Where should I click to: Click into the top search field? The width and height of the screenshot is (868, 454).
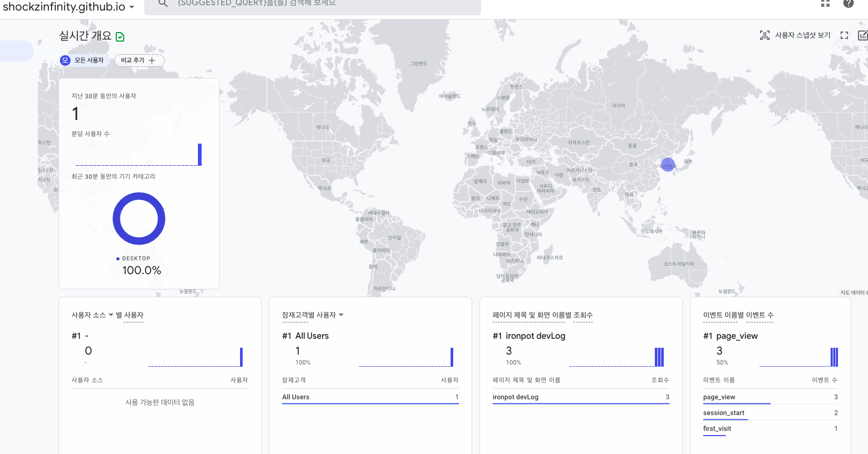point(316,4)
